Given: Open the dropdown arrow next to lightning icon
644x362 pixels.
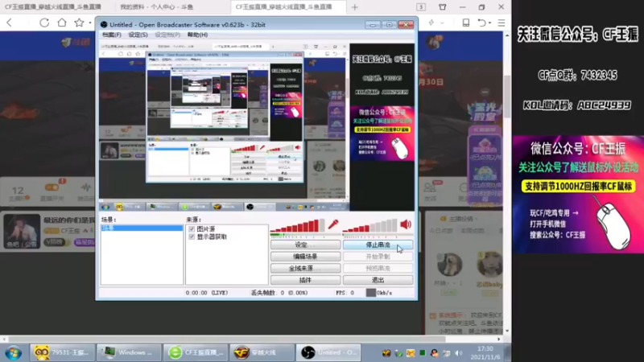Looking at the screenshot, I should click(442, 23).
